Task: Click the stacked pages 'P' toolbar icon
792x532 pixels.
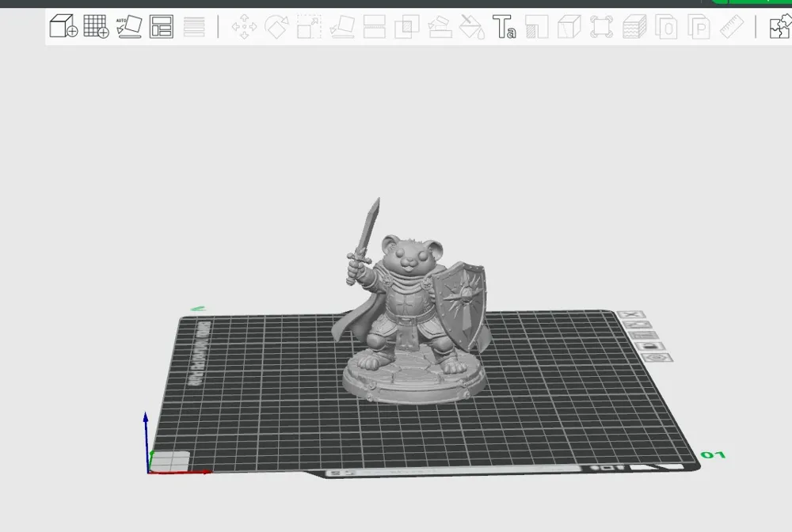Action: click(699, 26)
